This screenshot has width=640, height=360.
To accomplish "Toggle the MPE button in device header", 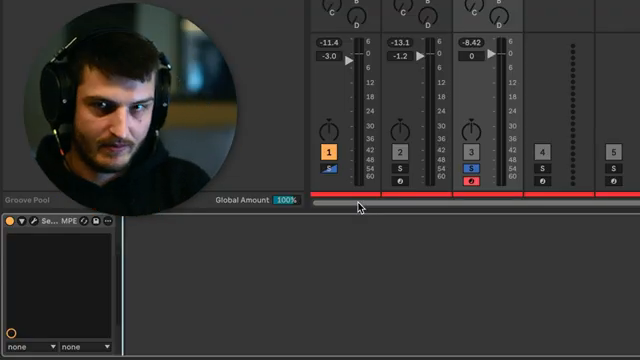I will pos(69,221).
